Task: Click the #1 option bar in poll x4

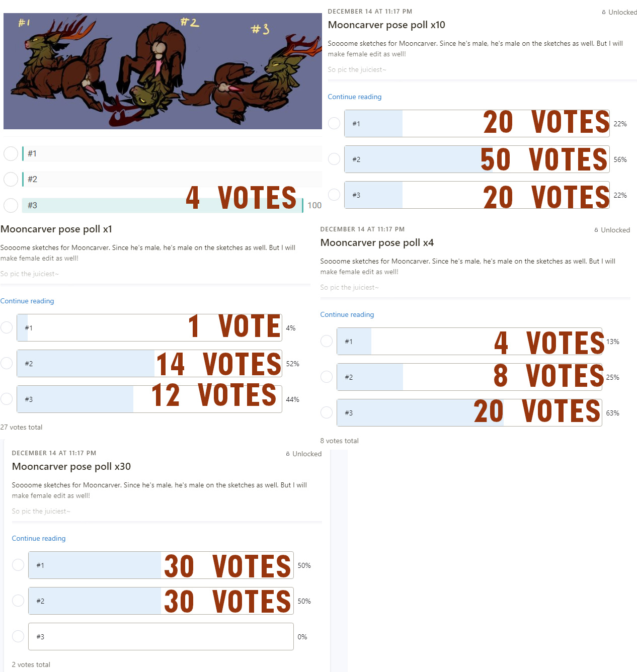Action: click(x=469, y=341)
